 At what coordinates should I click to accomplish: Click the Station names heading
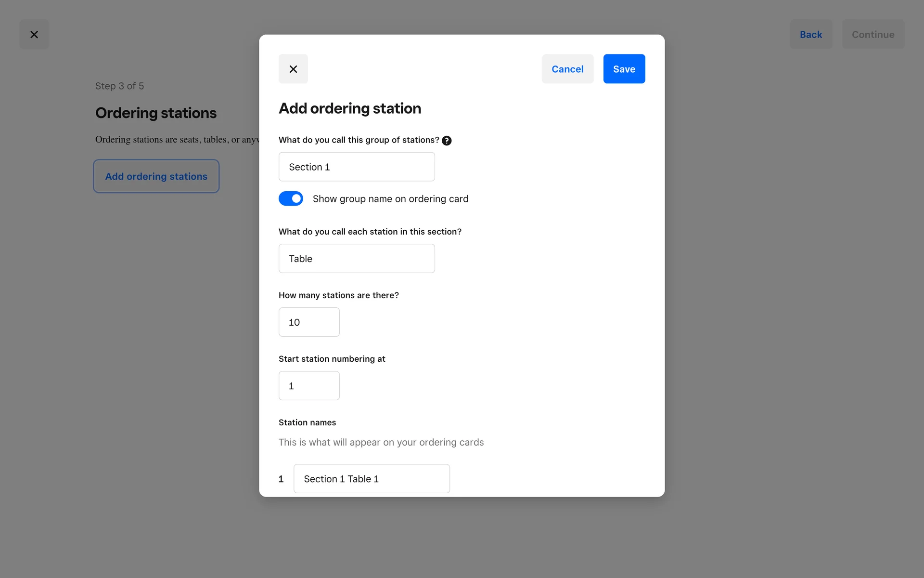[x=307, y=422]
